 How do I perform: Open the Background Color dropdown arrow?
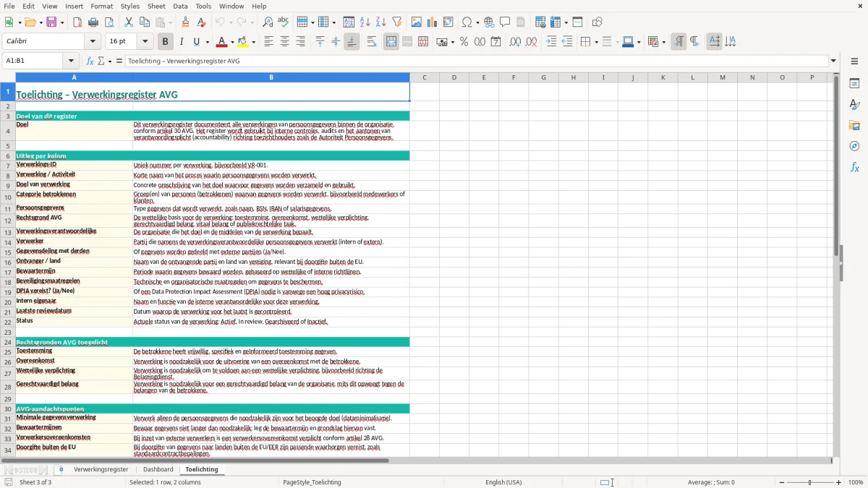pos(253,42)
